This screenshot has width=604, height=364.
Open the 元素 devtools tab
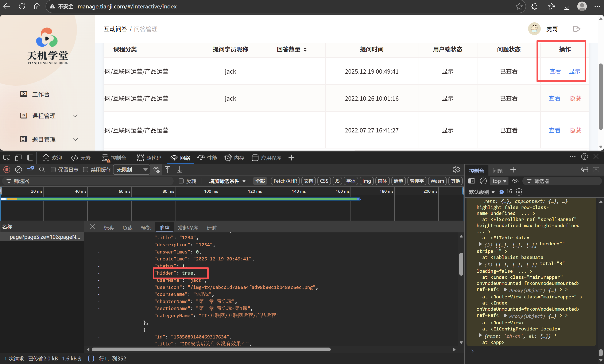(x=81, y=158)
